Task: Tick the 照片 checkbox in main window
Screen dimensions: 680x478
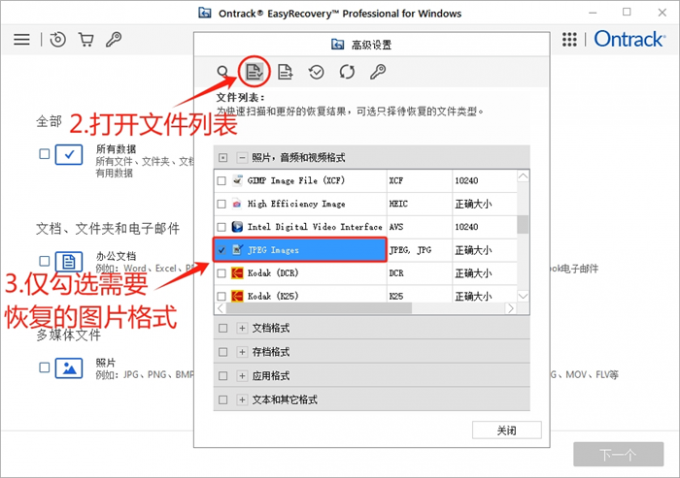Action: pos(44,368)
